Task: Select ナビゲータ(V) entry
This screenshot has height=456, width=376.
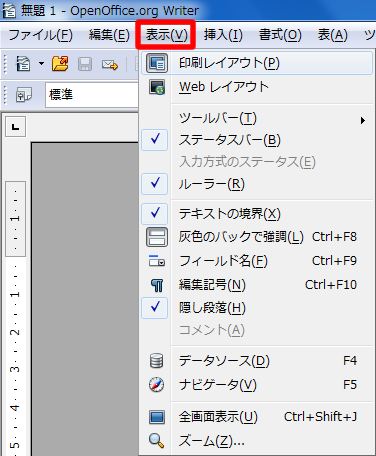Action: coord(257,385)
